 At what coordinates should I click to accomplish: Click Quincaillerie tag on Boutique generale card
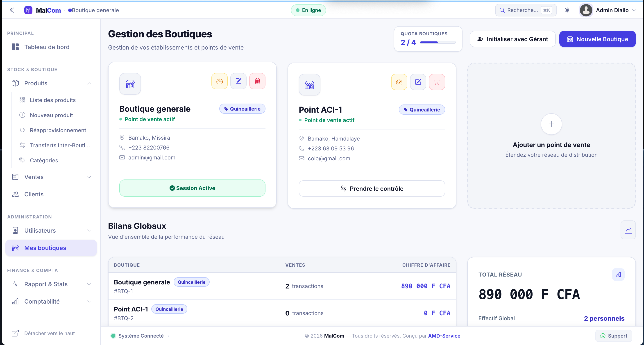242,109
